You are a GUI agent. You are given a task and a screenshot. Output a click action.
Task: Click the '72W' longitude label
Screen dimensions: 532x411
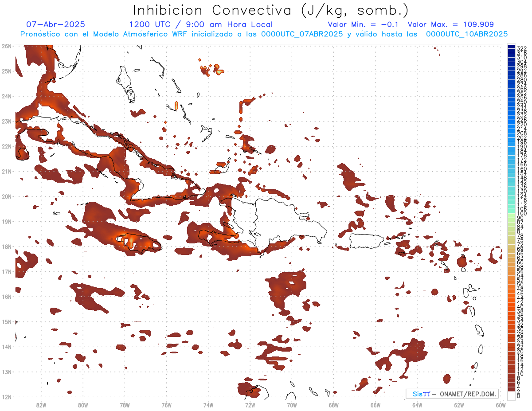(250, 404)
